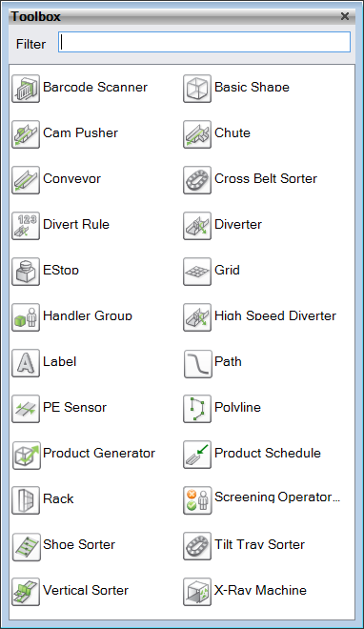This screenshot has width=364, height=629.
Task: Pick the Polyline tool icon
Action: (197, 408)
